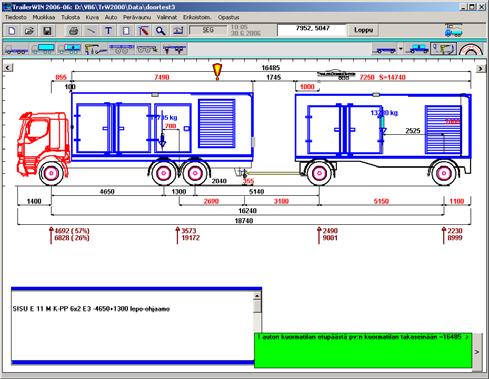The width and height of the screenshot is (489, 379).
Task: Click the arrow button beside green hint
Action: (x=477, y=352)
